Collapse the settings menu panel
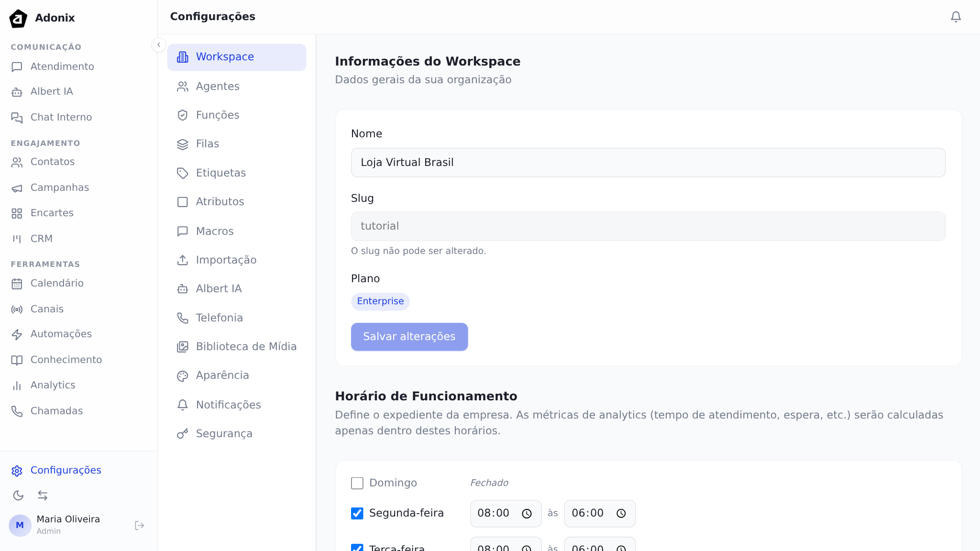Screen dimensions: 980x551 click(158, 44)
